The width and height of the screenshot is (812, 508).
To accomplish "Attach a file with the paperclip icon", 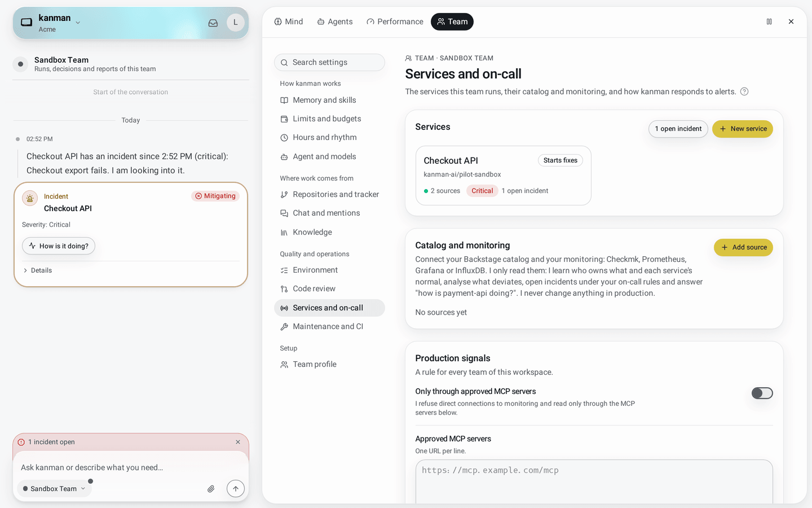I will coord(211,489).
